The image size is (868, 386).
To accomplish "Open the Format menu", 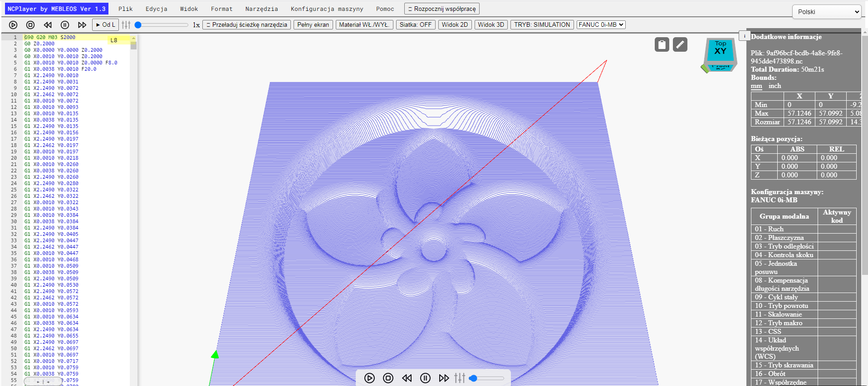I will (222, 9).
